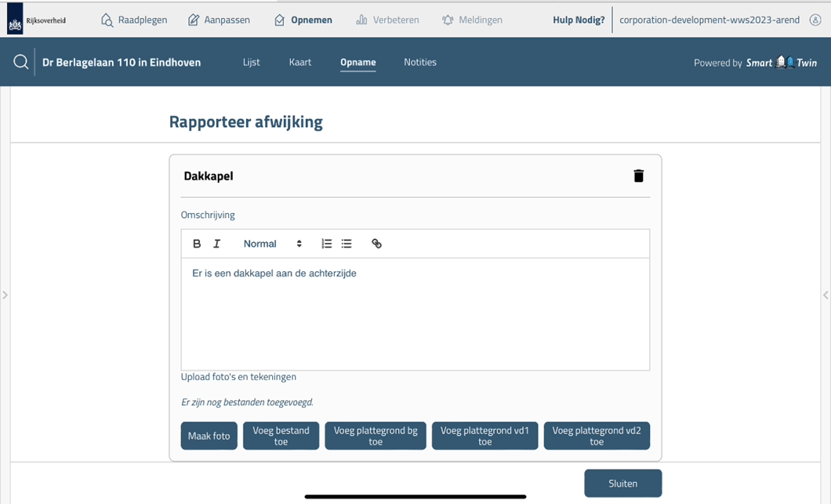Click Voeg bestand toe button
This screenshot has height=504, width=831.
click(x=281, y=436)
